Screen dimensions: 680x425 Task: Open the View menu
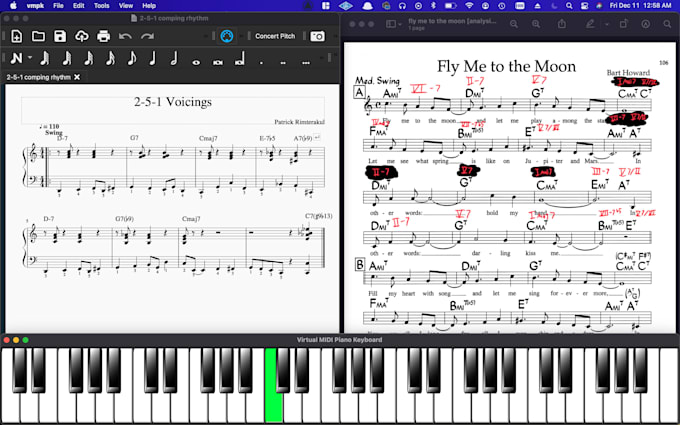(x=126, y=6)
